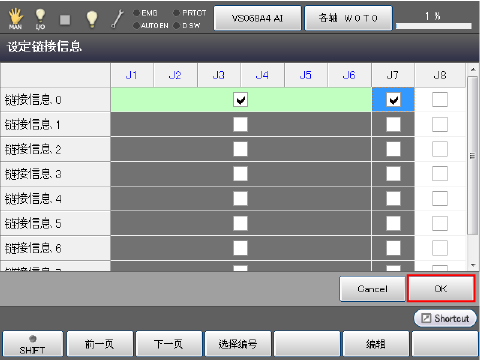Viewport: 480px width, 360px height.
Task: Click the MAN hand mode icon
Action: pos(15,19)
